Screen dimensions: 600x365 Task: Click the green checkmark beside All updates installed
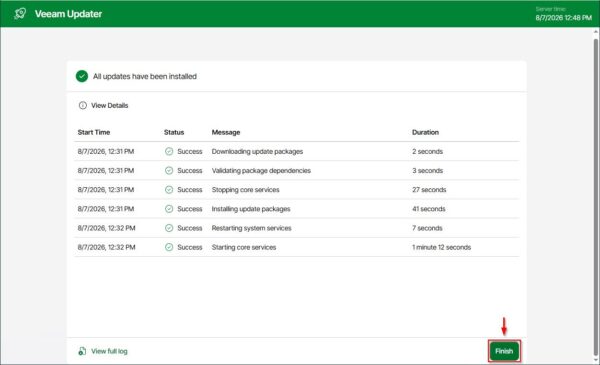(82, 76)
